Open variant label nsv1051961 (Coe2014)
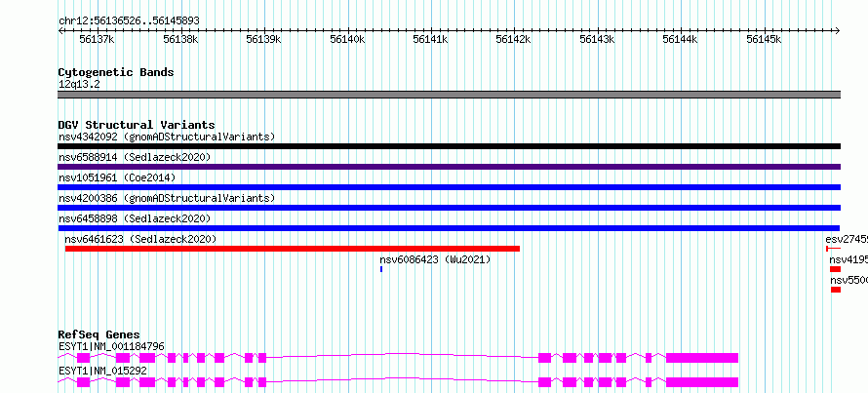This screenshot has height=393, width=868. coord(117,177)
